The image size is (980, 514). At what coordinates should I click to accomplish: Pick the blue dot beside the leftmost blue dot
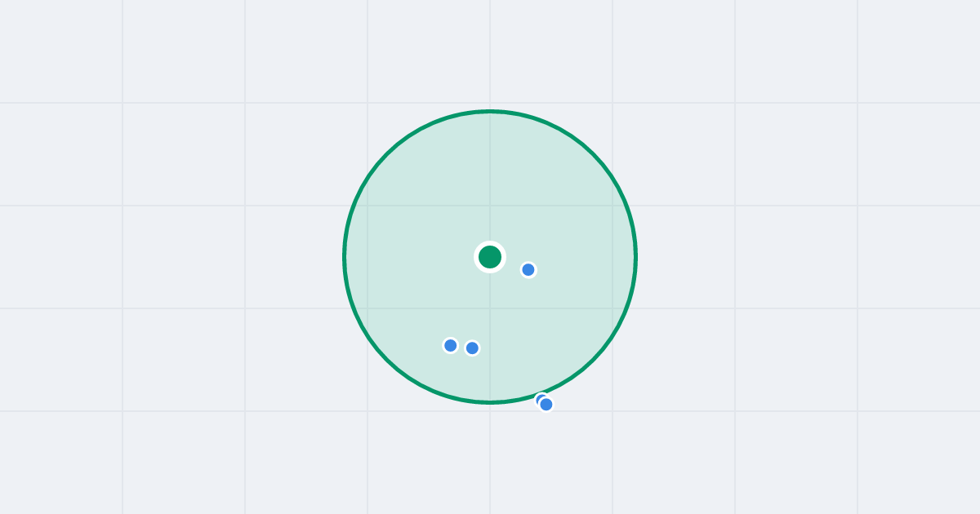click(x=472, y=348)
